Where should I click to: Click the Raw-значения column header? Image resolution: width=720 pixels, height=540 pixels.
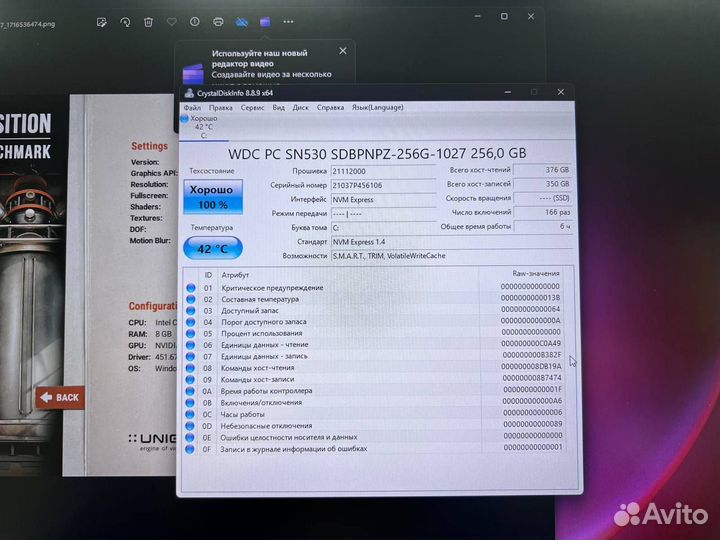(535, 274)
